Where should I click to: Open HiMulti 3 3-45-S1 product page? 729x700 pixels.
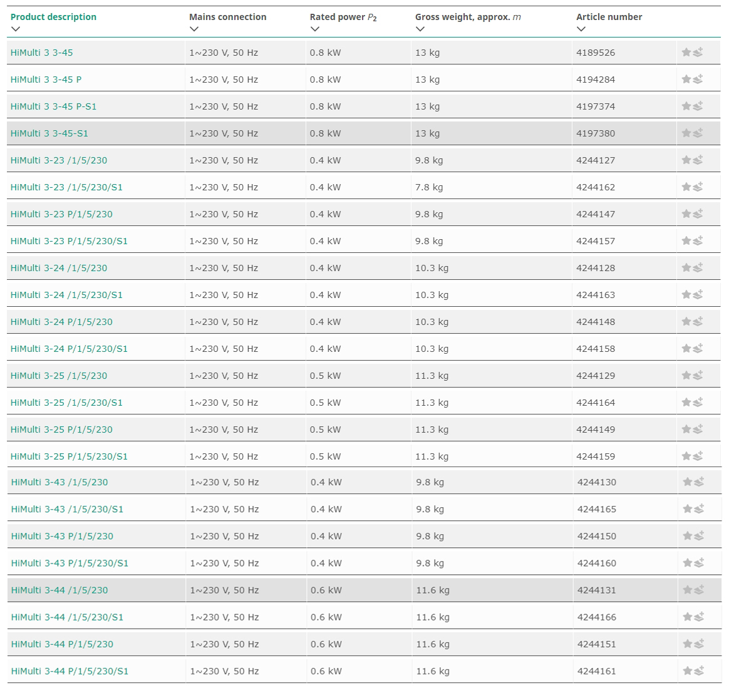click(49, 134)
